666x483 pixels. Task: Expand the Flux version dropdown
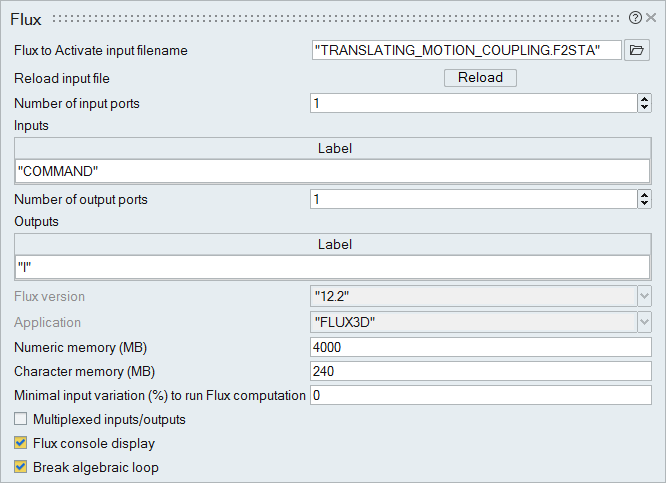(644, 296)
